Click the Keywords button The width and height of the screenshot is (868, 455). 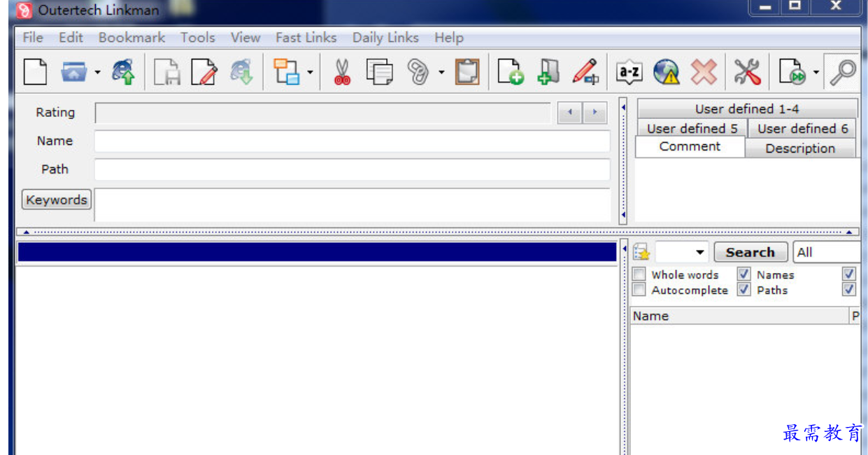[x=57, y=200]
